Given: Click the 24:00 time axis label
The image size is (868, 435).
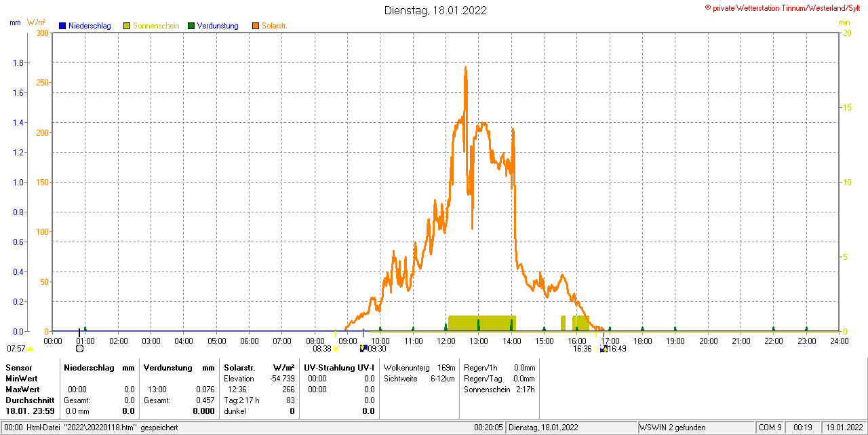Looking at the screenshot, I should (x=840, y=341).
